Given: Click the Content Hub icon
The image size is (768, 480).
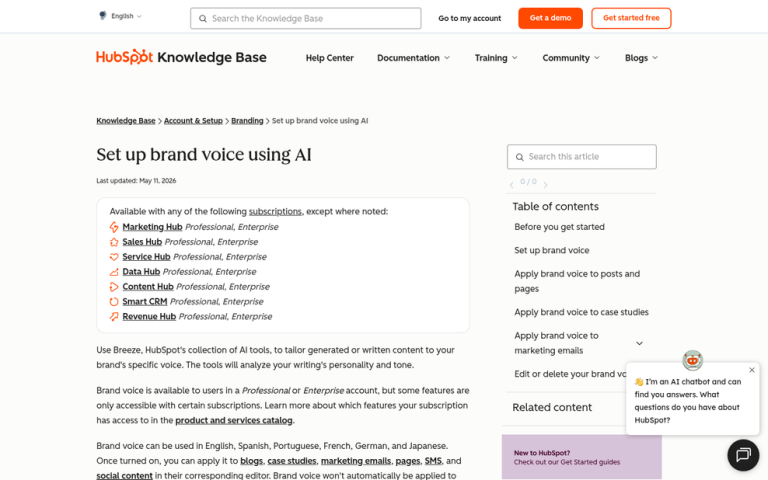Looking at the screenshot, I should pos(114,287).
